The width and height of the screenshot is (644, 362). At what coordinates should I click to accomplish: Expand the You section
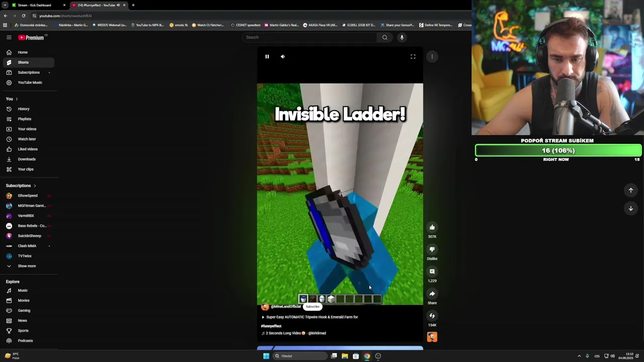click(12, 99)
